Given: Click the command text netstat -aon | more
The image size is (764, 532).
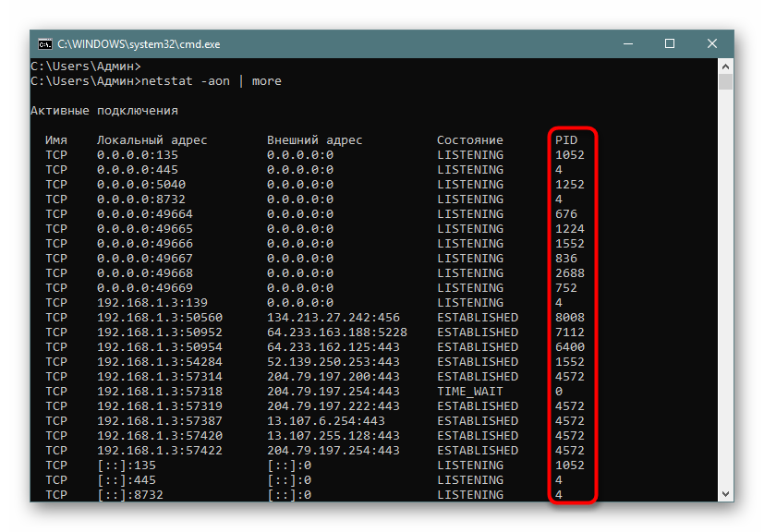Looking at the screenshot, I should [211, 81].
